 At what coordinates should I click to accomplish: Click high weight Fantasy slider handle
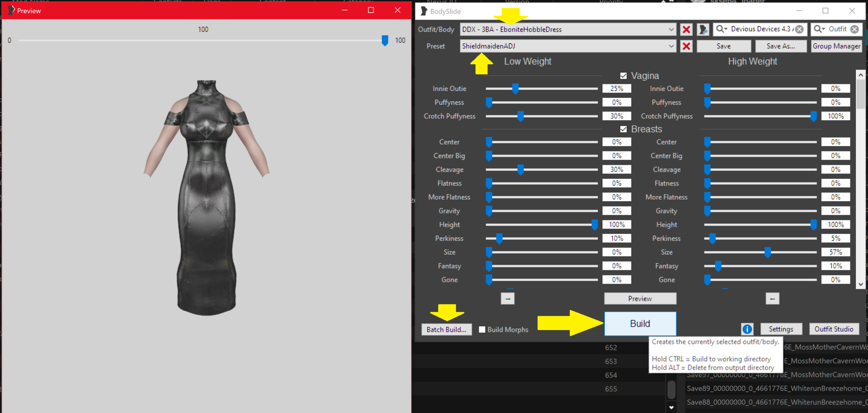click(718, 266)
